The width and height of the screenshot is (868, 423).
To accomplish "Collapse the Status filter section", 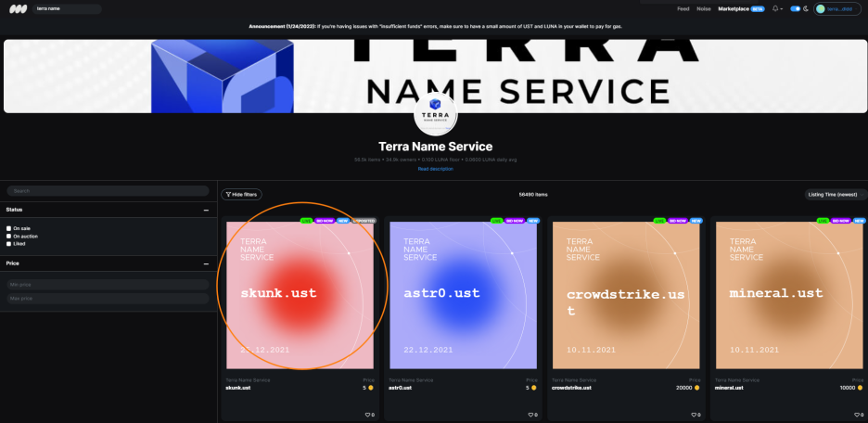I will click(206, 211).
